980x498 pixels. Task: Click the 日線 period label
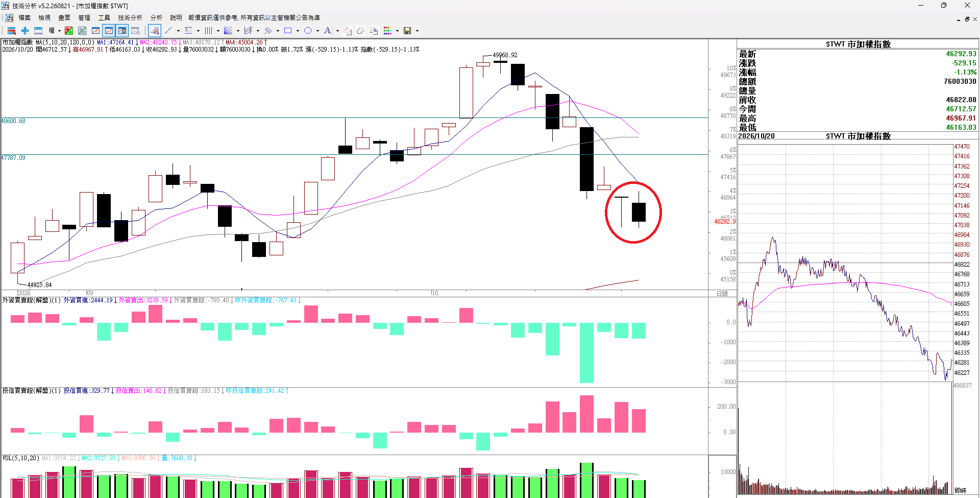[x=722, y=294]
